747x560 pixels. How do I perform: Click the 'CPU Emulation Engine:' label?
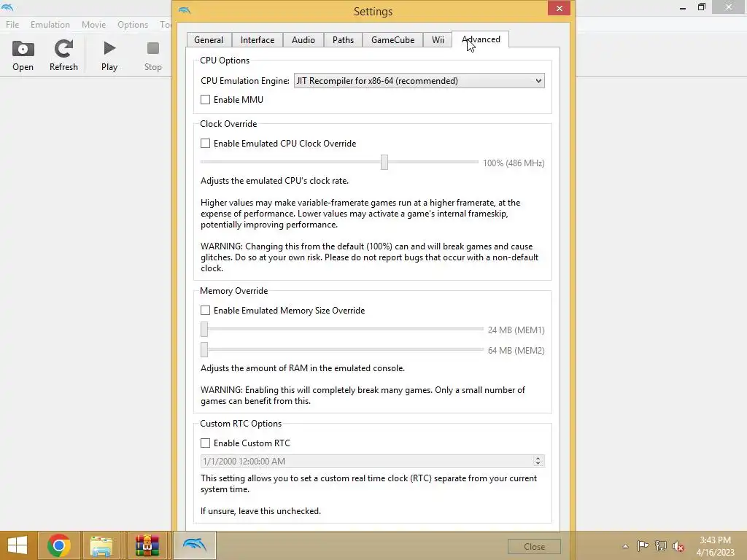click(x=245, y=80)
